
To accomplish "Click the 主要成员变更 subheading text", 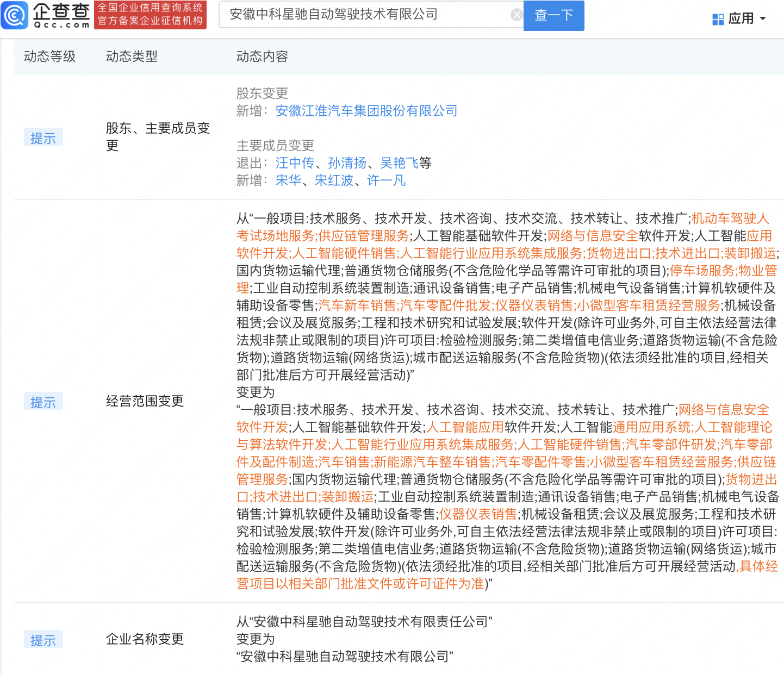I will click(x=275, y=146).
